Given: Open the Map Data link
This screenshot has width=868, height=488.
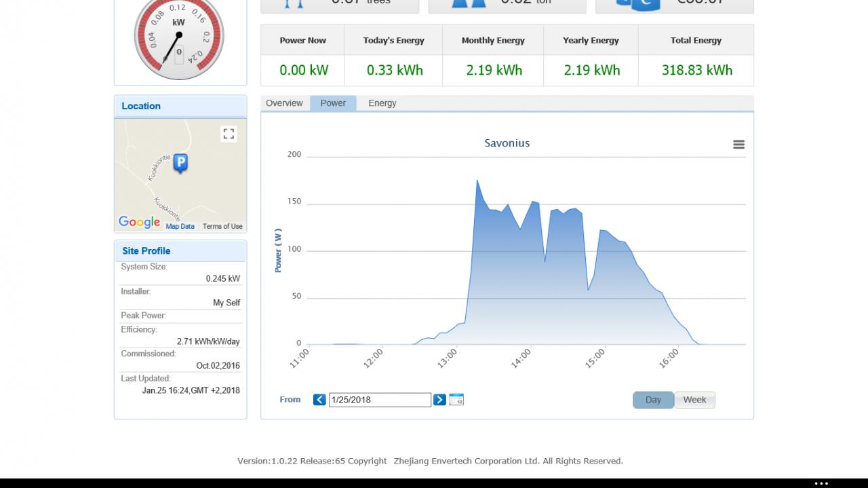Looking at the screenshot, I should (x=180, y=227).
